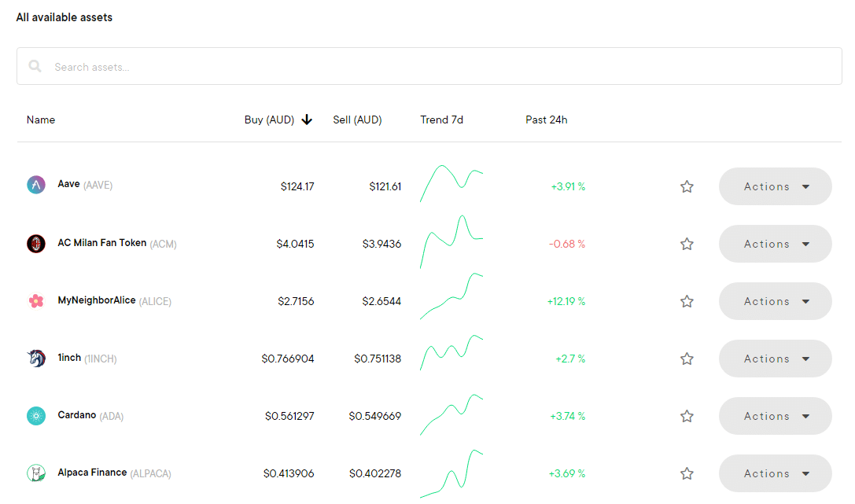
Task: Click the +12.19 % change value
Action: (x=566, y=301)
